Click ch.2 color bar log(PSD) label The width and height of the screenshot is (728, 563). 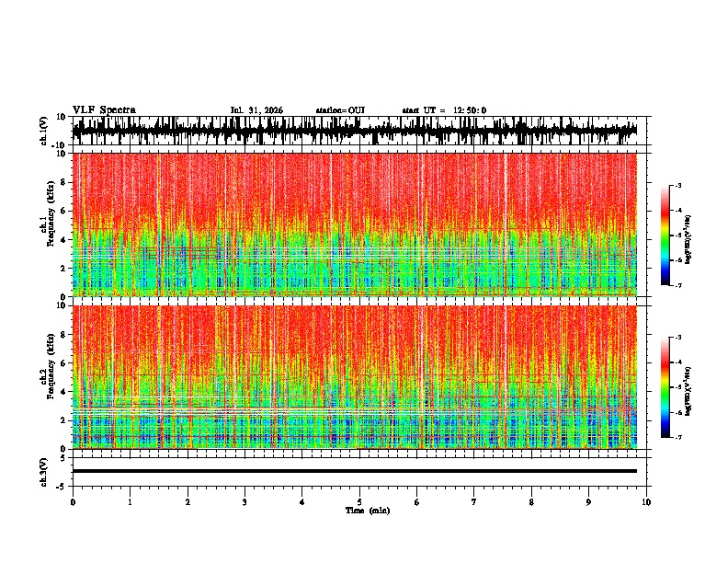(688, 391)
